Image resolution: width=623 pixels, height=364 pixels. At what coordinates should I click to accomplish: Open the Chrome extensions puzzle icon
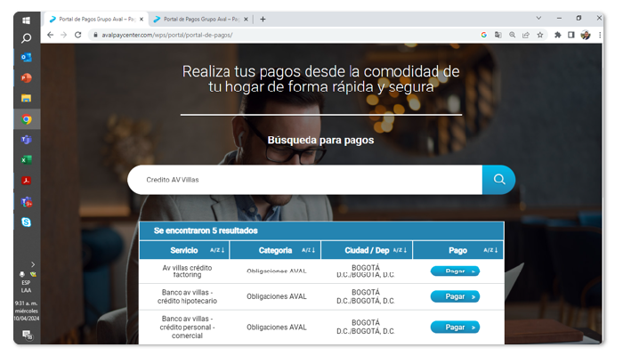[x=557, y=35]
